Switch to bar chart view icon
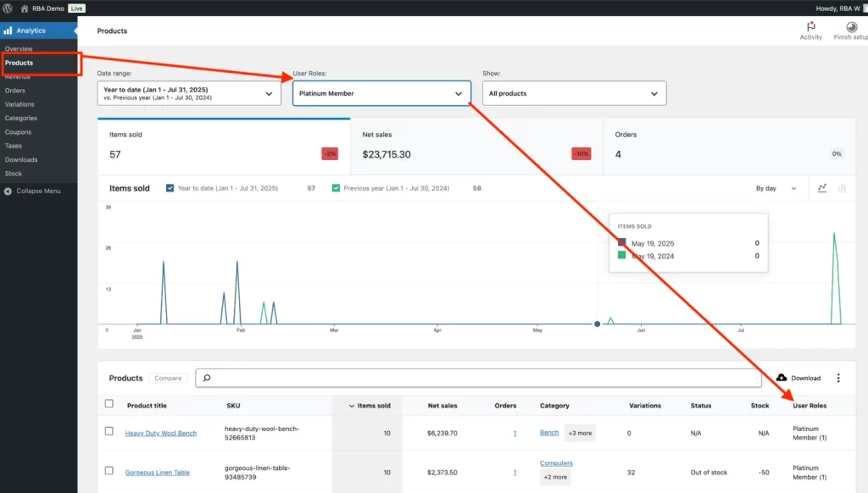This screenshot has width=868, height=493. coord(842,188)
